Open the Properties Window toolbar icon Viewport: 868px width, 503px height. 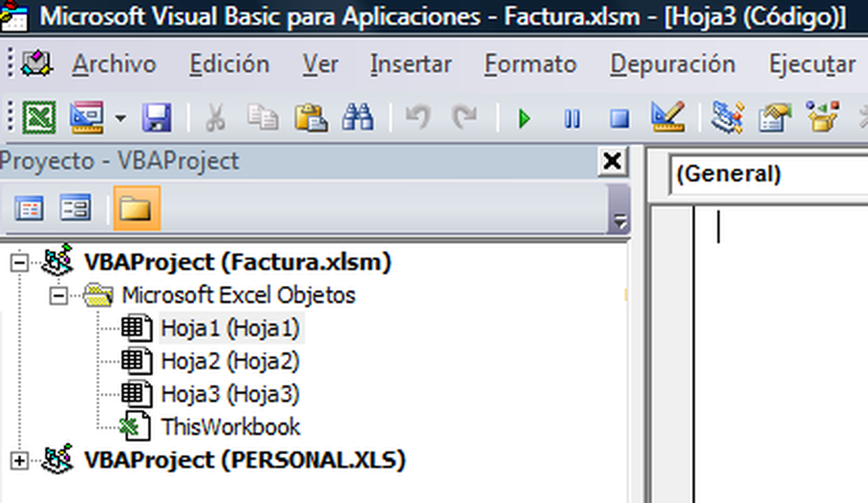click(x=775, y=118)
